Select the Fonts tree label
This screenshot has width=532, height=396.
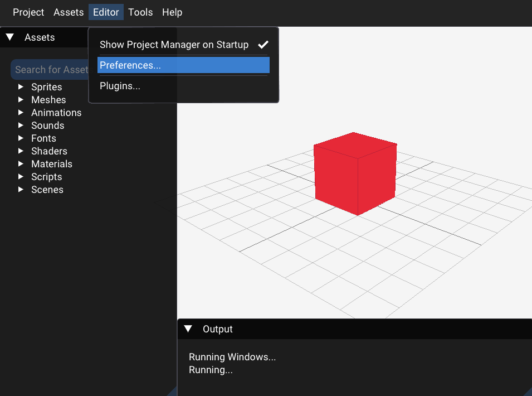tap(43, 138)
